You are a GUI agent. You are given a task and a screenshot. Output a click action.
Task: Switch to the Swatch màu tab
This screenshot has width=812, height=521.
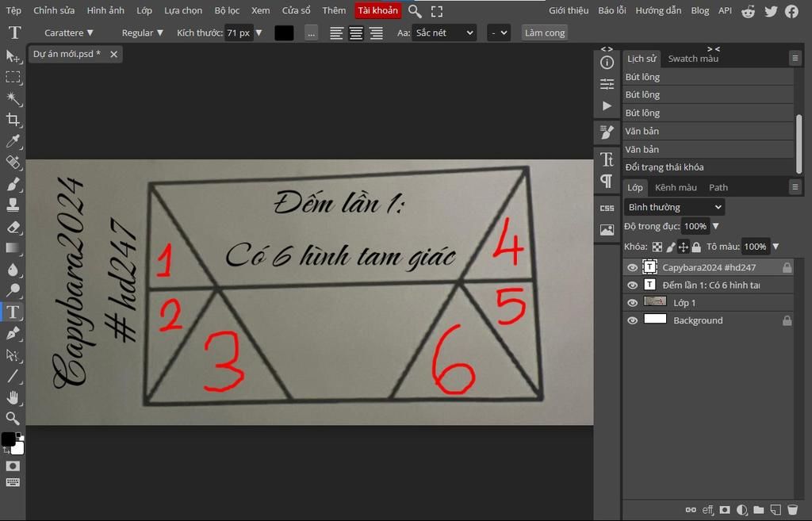(x=693, y=59)
